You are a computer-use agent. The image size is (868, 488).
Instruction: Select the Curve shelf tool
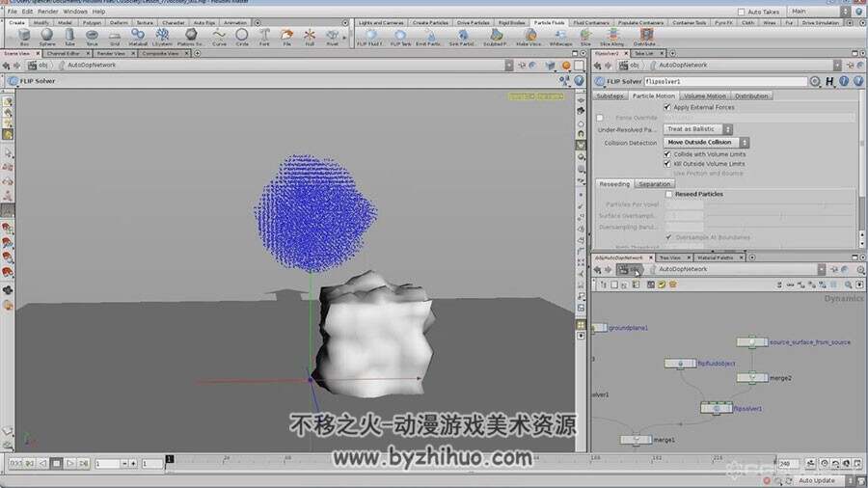coord(219,37)
